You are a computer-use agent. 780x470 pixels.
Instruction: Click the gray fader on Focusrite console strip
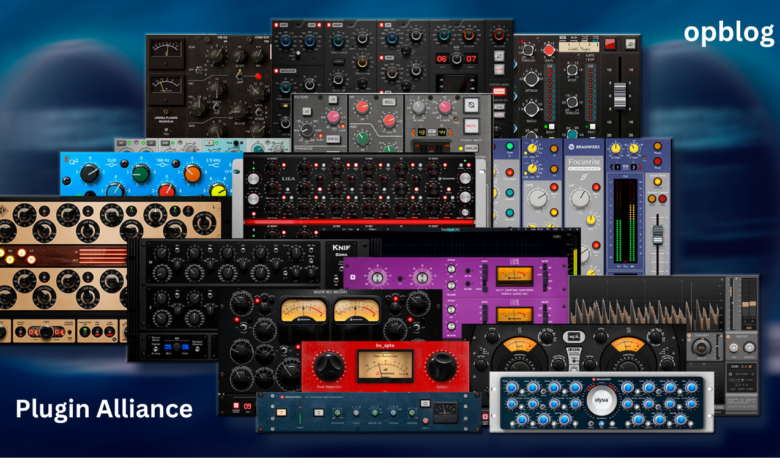[x=658, y=235]
